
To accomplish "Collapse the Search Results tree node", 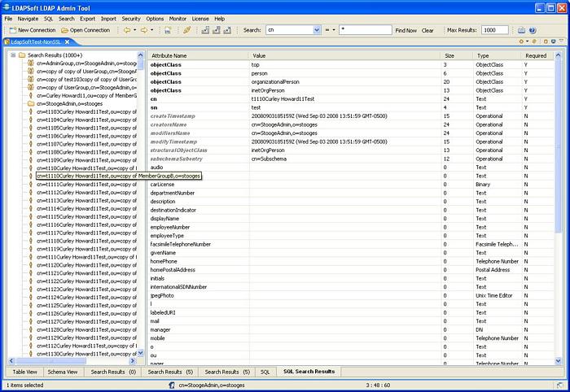I will point(12,55).
